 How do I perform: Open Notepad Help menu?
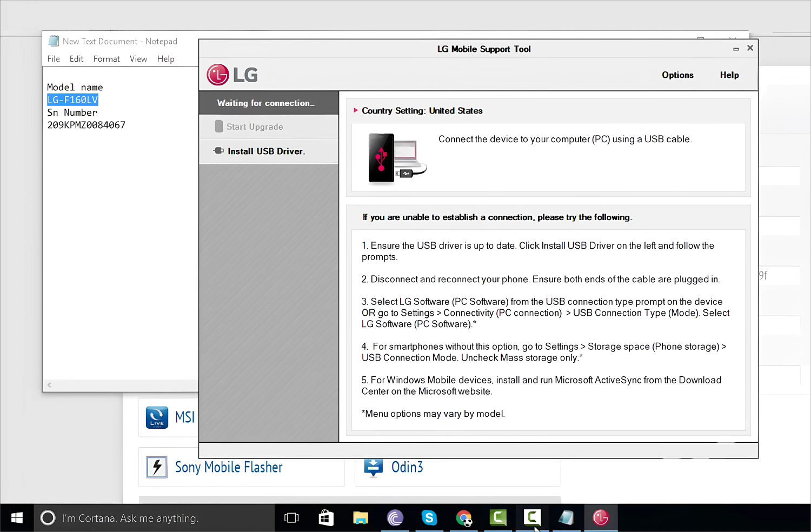click(165, 58)
